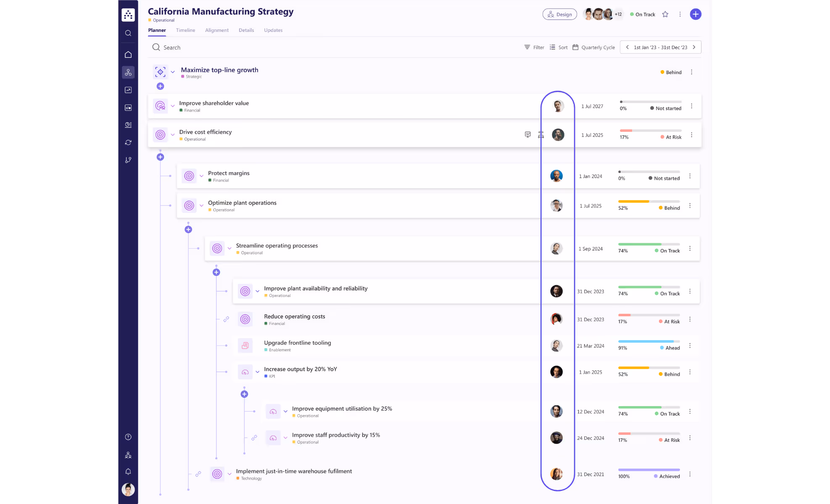Collapse the Maximize top-line growth goal
830x504 pixels.
click(x=173, y=72)
